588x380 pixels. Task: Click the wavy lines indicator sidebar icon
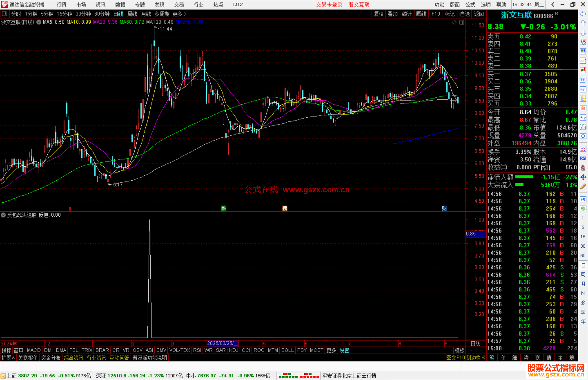point(583,149)
